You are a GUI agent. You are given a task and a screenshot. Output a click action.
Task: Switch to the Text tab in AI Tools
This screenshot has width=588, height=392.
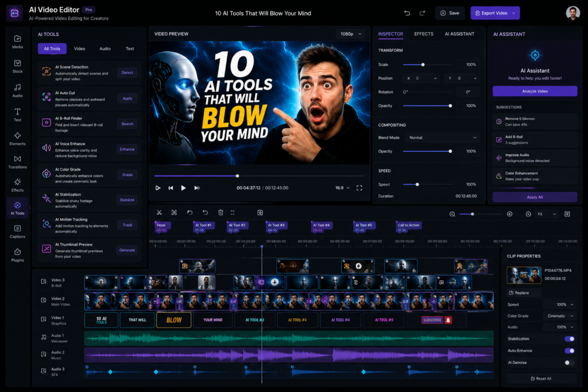[x=130, y=49]
